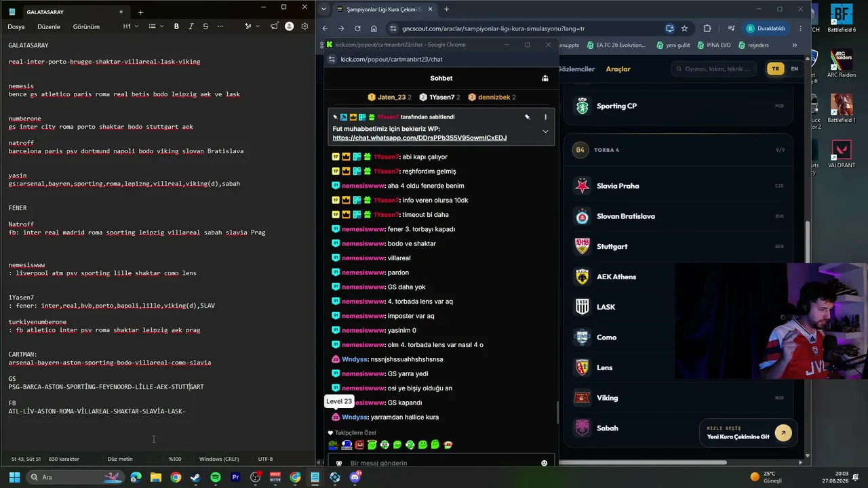Open the yeni gullit bookmark
The width and height of the screenshot is (868, 488).
[673, 45]
